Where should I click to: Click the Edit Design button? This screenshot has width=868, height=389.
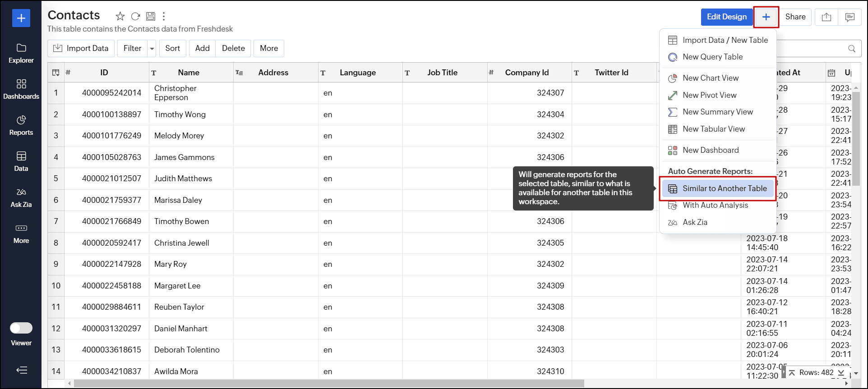tap(726, 17)
